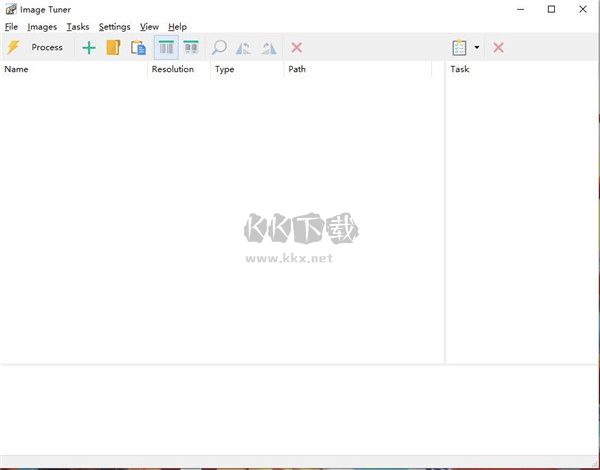The image size is (600, 470).
Task: Click the magnifier preview icon
Action: (219, 47)
